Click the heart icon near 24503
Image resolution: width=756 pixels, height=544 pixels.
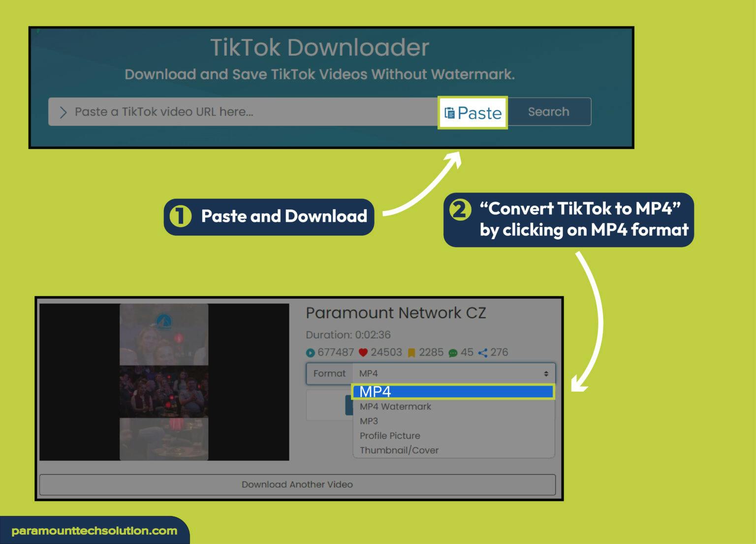[363, 352]
